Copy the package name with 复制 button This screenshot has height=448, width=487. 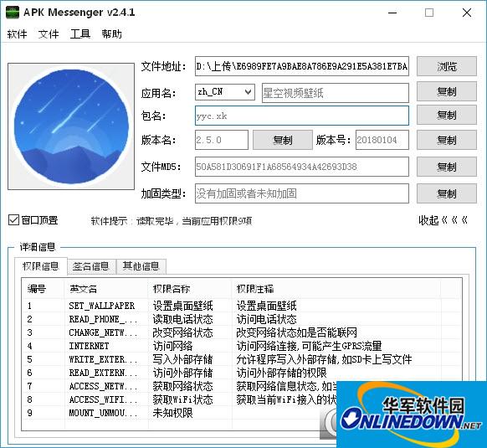pyautogui.click(x=447, y=116)
